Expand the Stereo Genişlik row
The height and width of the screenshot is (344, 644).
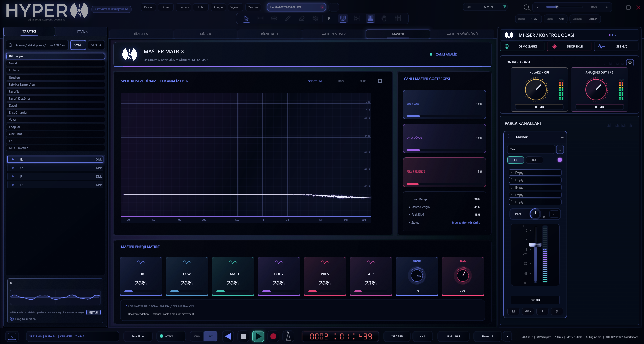pyautogui.click(x=444, y=207)
